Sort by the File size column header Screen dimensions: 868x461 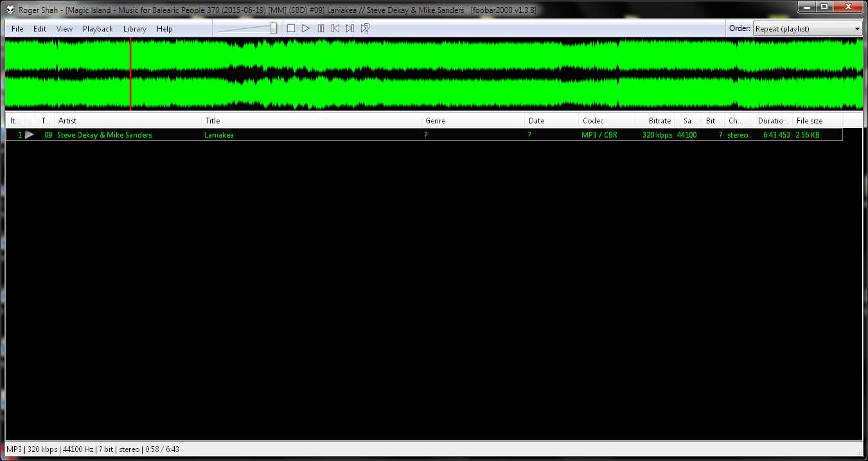click(817, 121)
